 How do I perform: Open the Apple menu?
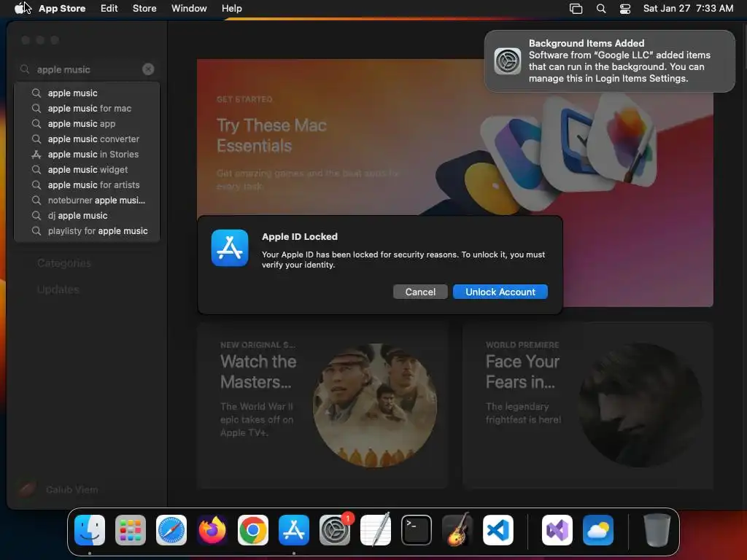coord(19,8)
